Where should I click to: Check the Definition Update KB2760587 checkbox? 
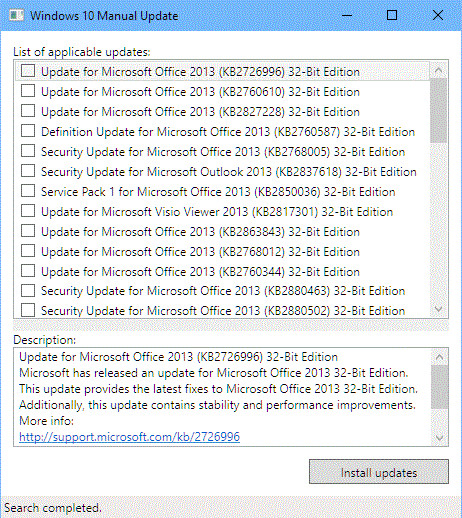point(28,131)
